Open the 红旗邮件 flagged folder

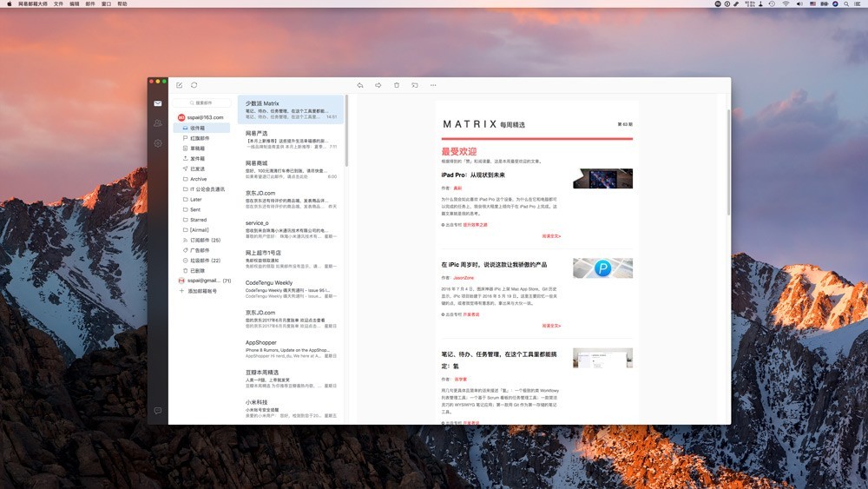(x=201, y=138)
